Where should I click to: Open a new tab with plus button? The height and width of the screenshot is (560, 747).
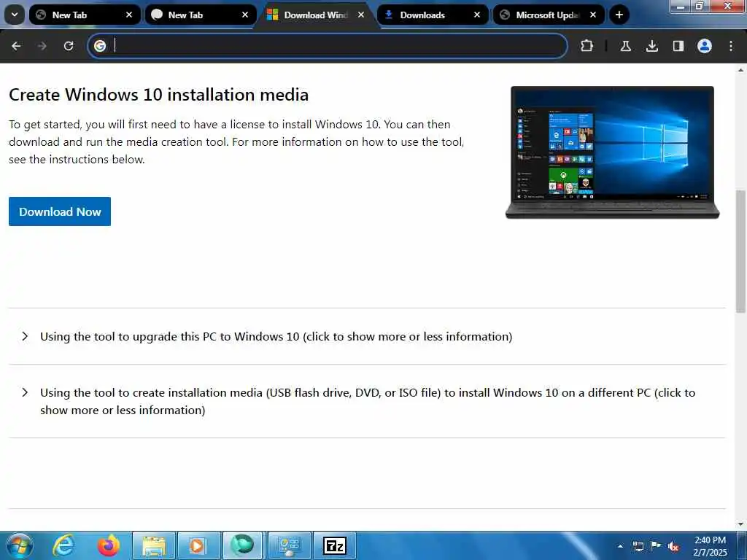[619, 15]
